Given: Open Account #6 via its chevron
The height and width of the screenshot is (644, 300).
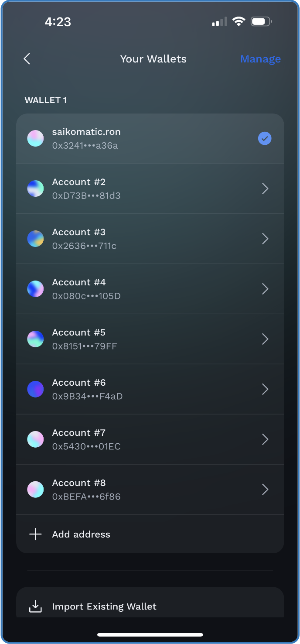Looking at the screenshot, I should pos(265,389).
